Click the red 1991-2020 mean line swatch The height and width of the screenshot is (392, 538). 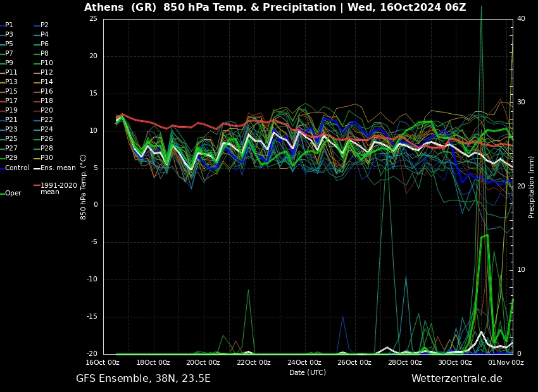(37, 186)
